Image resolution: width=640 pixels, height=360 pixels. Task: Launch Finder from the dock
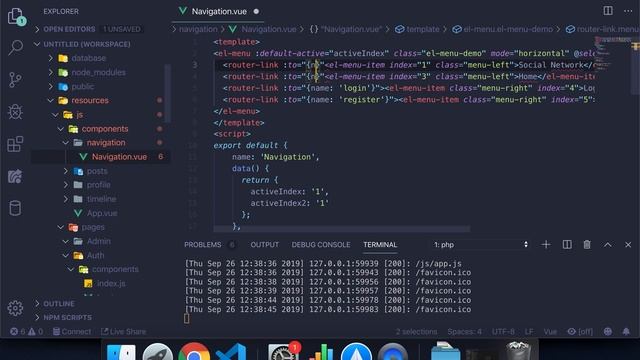point(121,352)
